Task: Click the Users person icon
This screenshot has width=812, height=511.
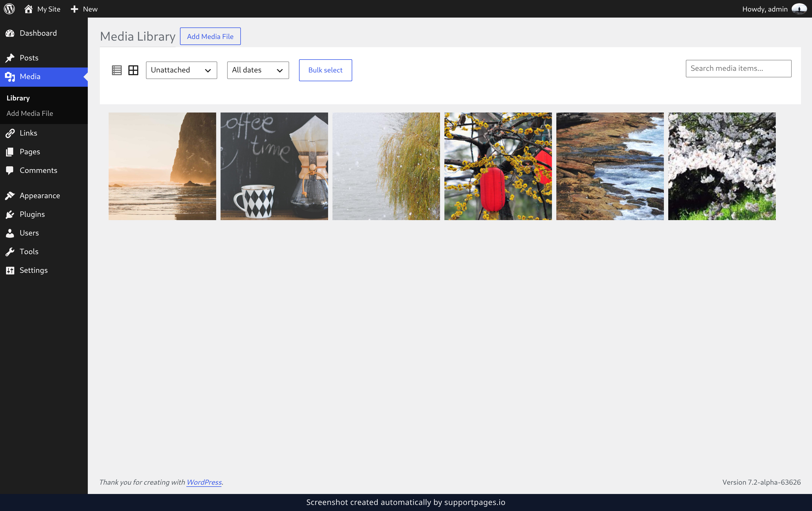Action: 10,233
